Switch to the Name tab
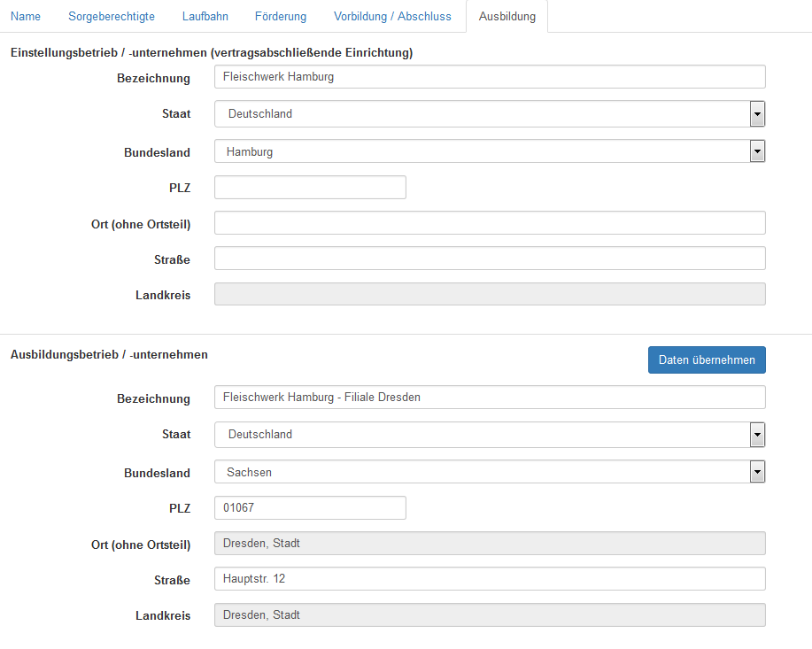The height and width of the screenshot is (649, 812). [x=26, y=16]
